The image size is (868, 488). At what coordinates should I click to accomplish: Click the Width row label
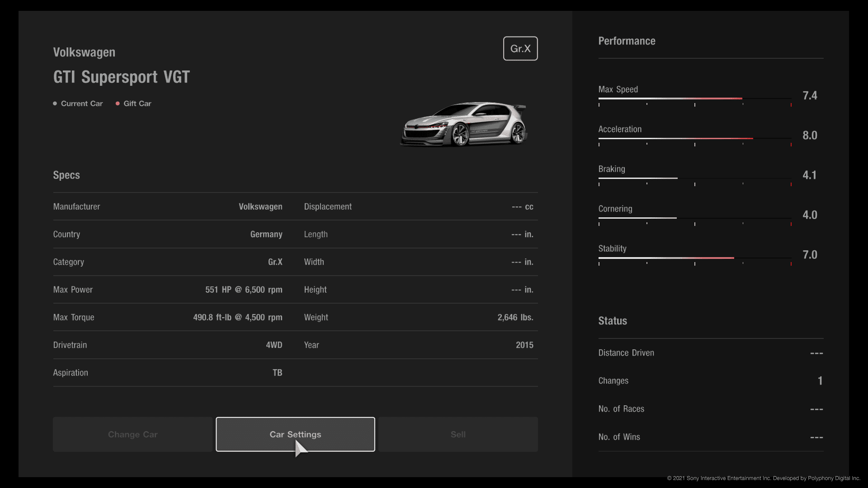click(x=314, y=262)
